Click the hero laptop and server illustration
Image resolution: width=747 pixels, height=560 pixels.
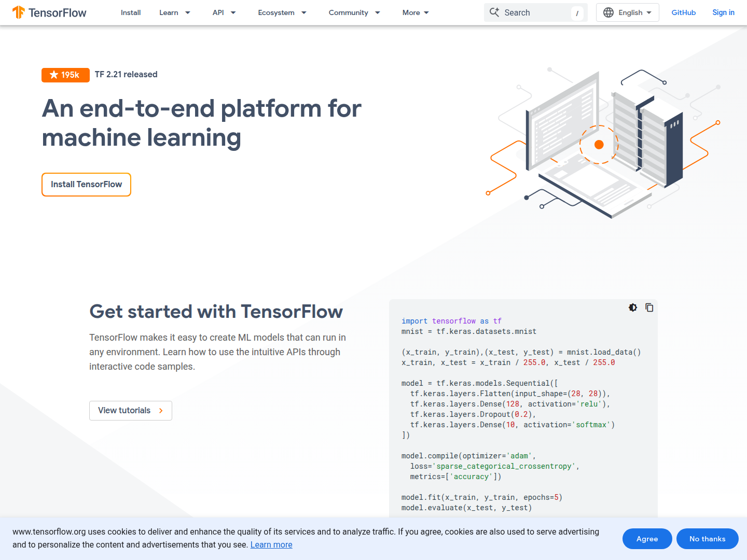(603, 143)
